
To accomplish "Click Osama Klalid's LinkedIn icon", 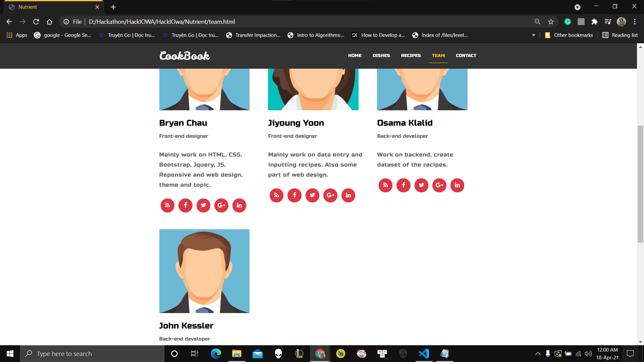I will point(457,185).
